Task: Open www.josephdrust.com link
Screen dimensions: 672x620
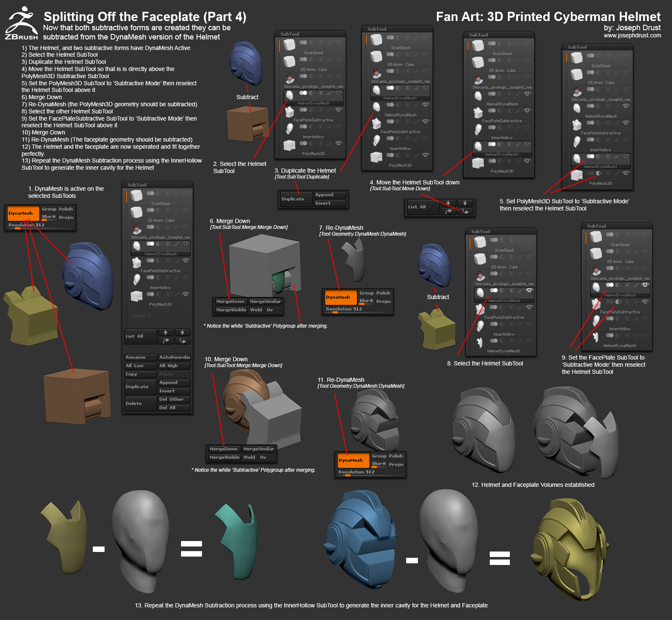Action: pyautogui.click(x=632, y=36)
